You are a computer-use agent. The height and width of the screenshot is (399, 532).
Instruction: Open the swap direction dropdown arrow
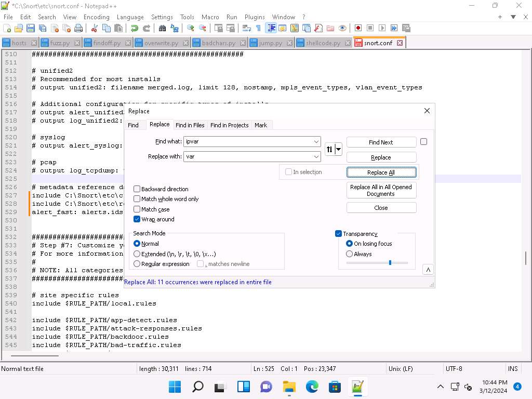tap(338, 149)
